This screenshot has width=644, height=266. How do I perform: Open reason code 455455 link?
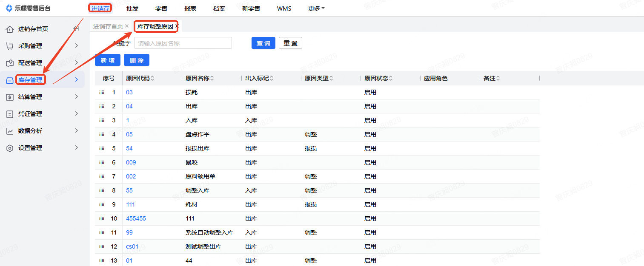[136, 218]
